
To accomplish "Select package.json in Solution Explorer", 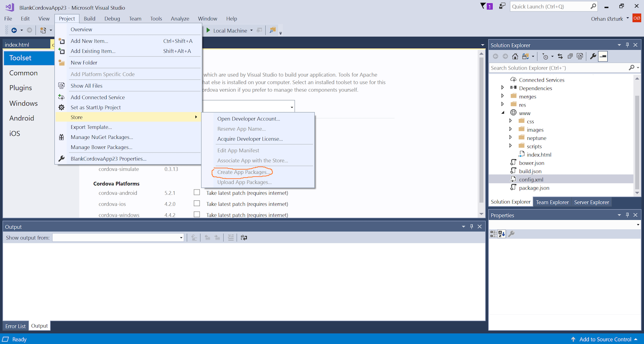I will point(534,188).
